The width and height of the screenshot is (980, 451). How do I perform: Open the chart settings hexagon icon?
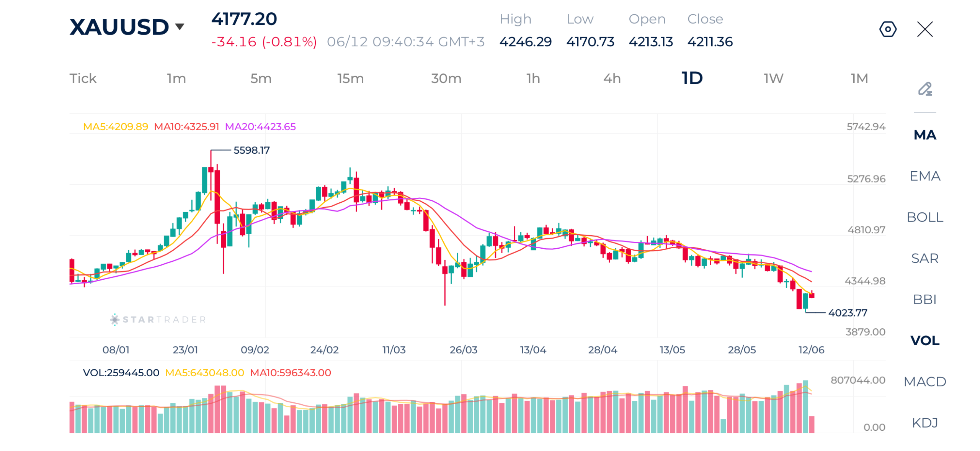[887, 29]
